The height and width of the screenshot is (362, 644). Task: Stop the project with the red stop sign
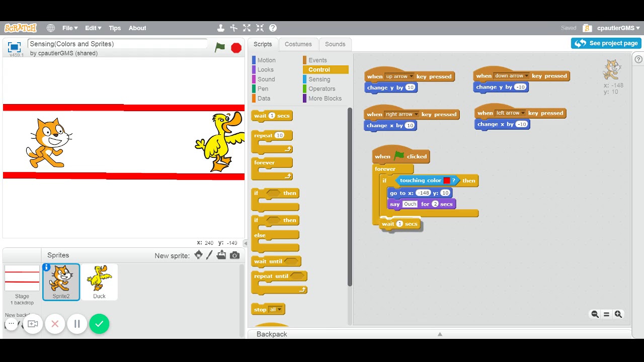click(x=236, y=48)
